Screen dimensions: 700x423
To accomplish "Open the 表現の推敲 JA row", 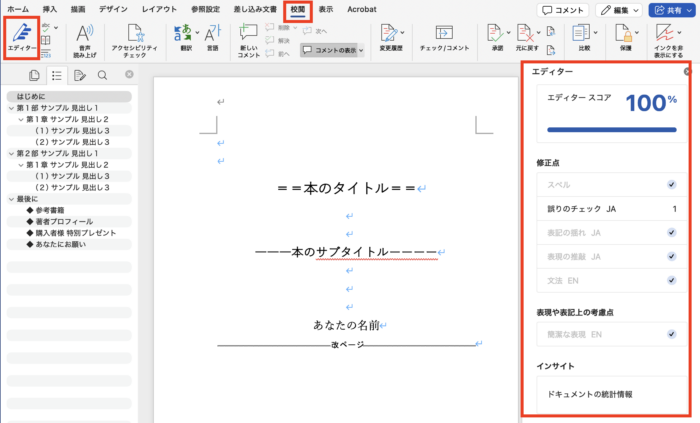I will pyautogui.click(x=612, y=257).
